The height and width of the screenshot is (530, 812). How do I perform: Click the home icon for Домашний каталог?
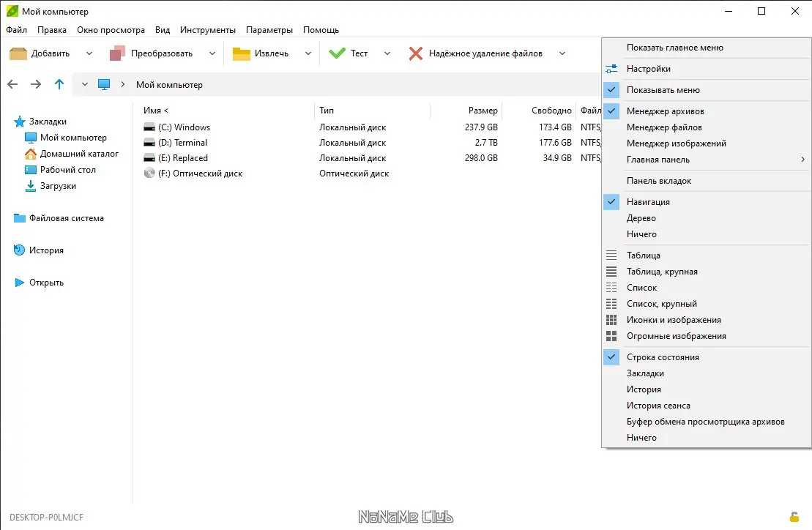31,154
